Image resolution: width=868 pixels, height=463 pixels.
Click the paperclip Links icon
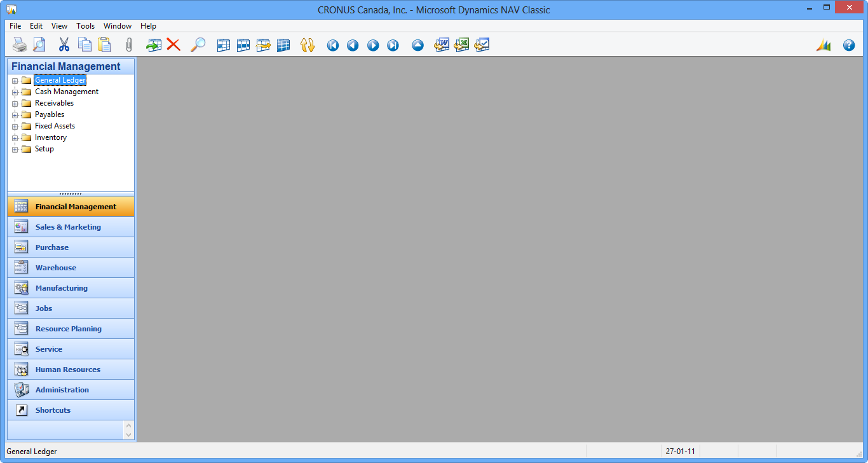(129, 45)
